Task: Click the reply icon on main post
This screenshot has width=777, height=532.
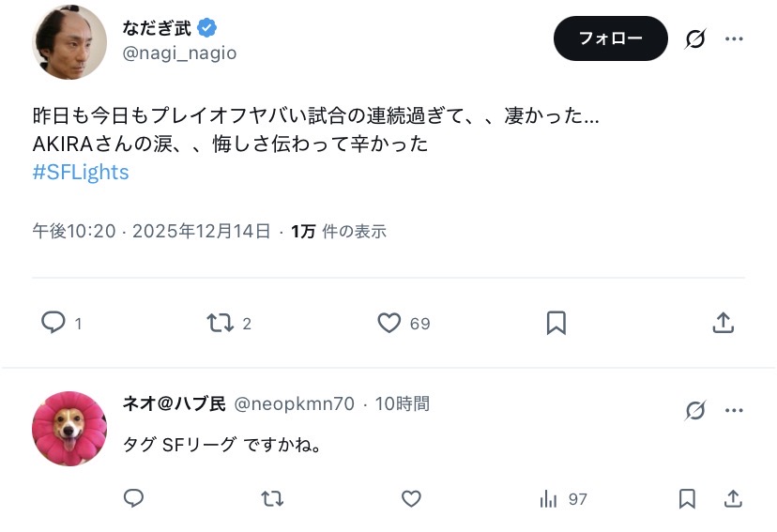Action: (53, 323)
